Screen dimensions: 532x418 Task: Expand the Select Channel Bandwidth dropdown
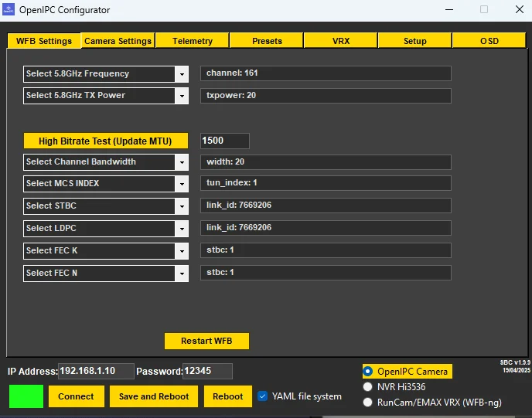click(182, 162)
